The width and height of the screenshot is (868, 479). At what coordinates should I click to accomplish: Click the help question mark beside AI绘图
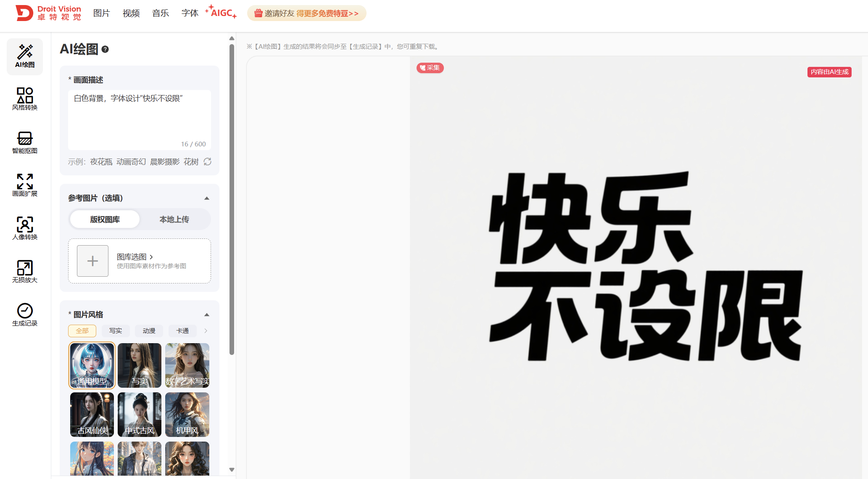[105, 49]
